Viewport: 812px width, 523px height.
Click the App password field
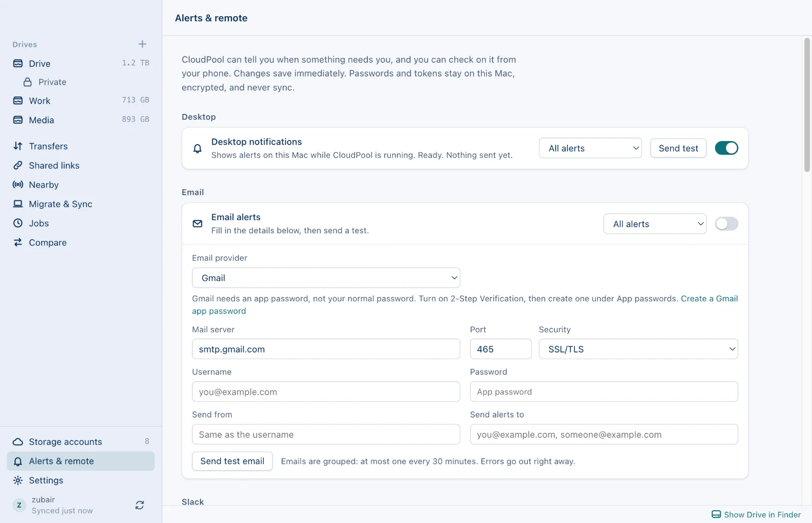(604, 392)
